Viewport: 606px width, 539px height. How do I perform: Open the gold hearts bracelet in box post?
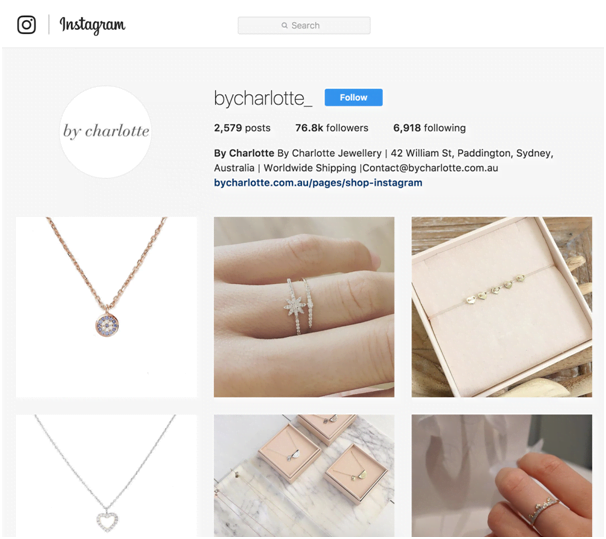pyautogui.click(x=502, y=307)
